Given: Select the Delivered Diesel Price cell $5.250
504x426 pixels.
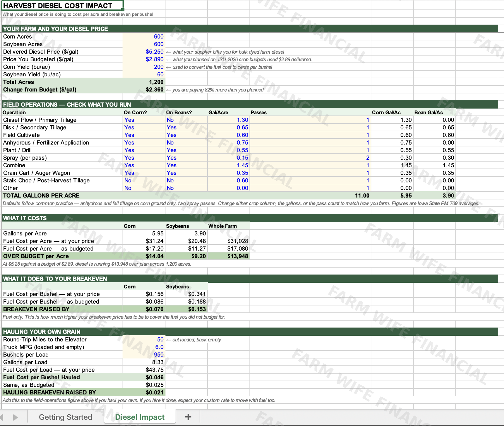Looking at the screenshot, I should 144,52.
